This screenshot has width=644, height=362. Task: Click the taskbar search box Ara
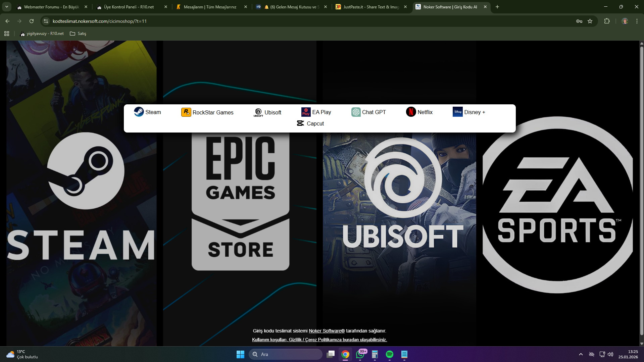[286, 354]
